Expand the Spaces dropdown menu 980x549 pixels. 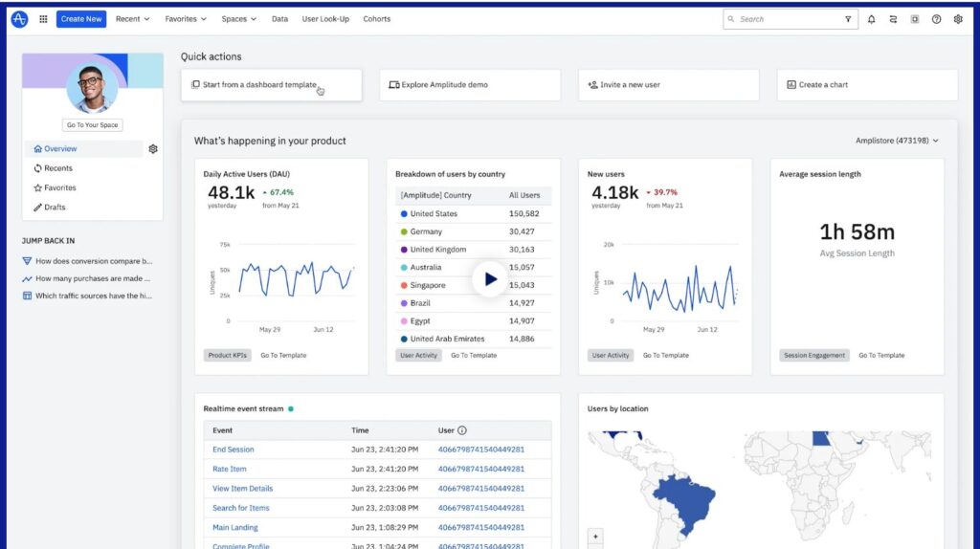(x=238, y=19)
